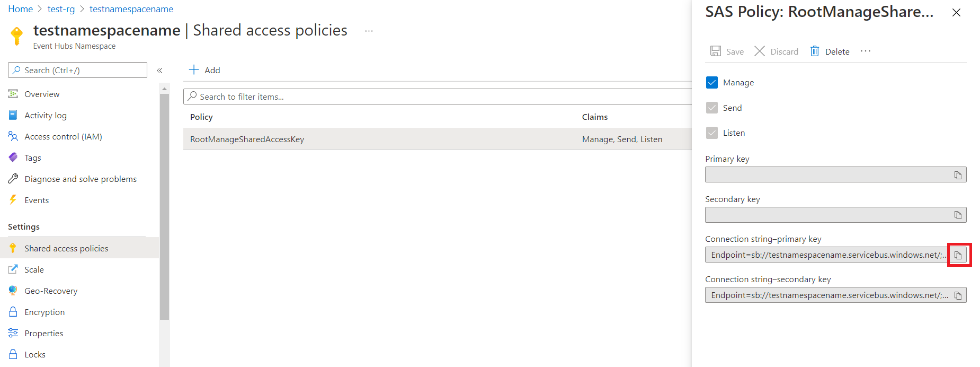Open test-rg breadcrumb link
This screenshot has width=980, height=367.
pos(61,9)
